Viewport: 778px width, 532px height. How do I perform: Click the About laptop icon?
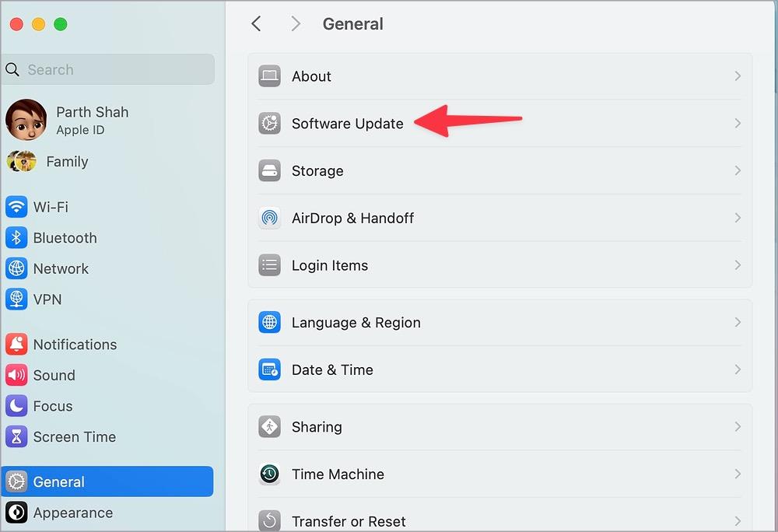(269, 76)
